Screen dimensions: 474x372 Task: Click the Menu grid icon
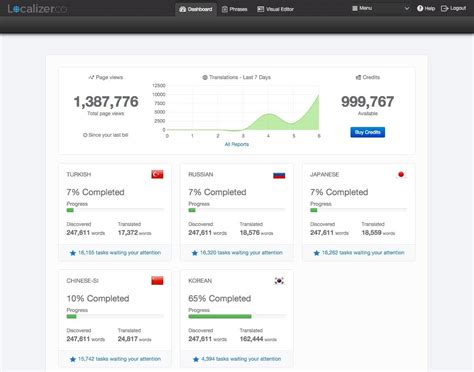(355, 8)
